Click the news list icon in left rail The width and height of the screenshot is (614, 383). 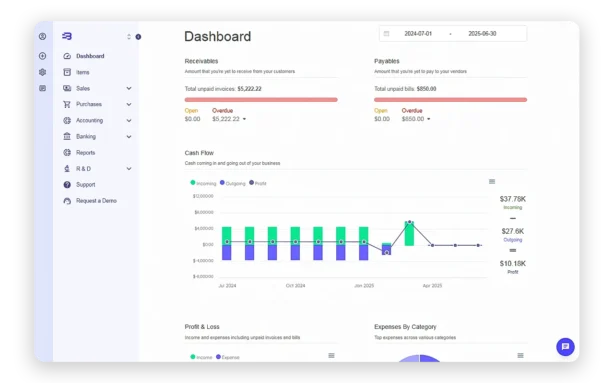tap(42, 89)
